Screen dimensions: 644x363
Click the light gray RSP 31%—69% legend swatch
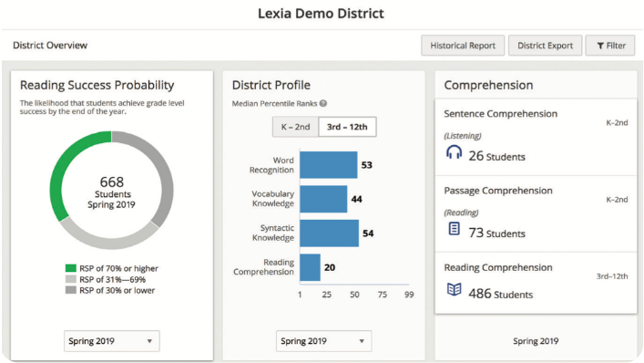coord(71,280)
